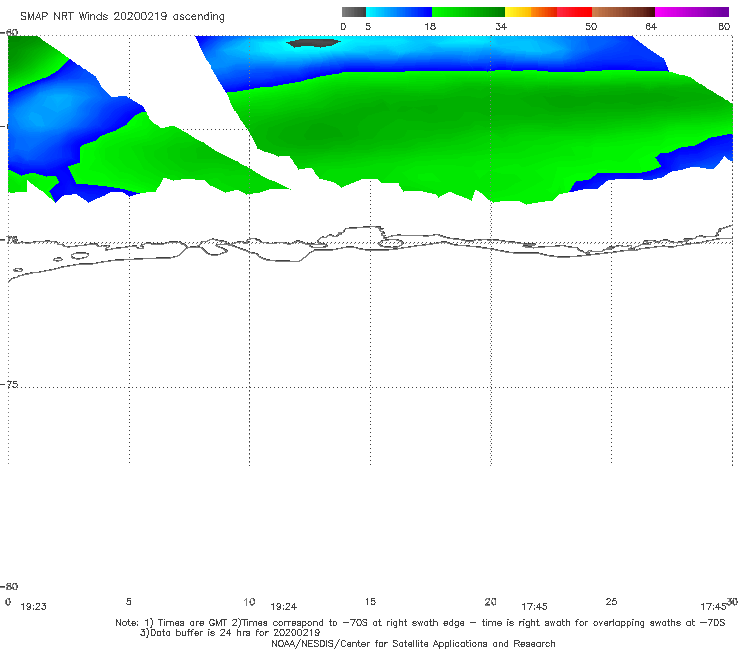
Task: Click the swath time label '19:23'
Action: 34,607
